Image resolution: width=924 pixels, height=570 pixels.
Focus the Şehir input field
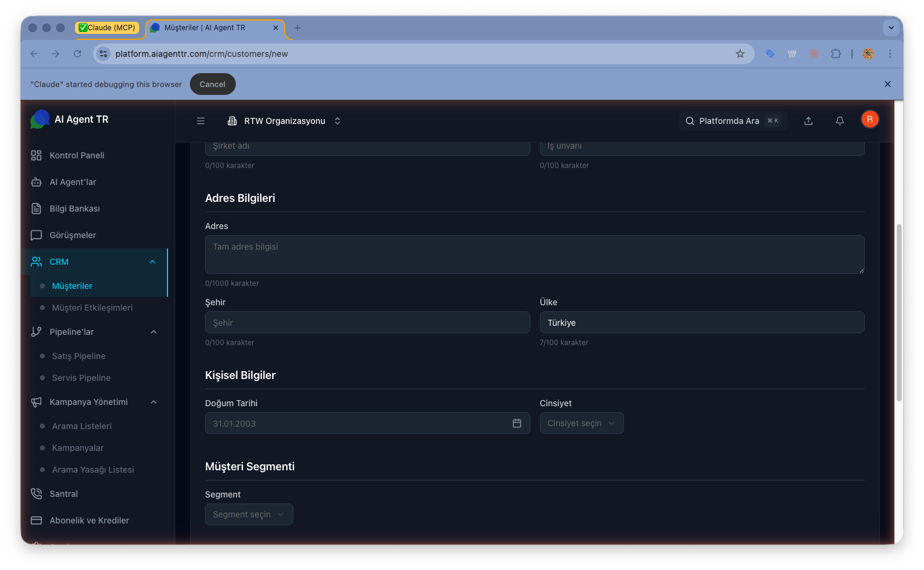pyautogui.click(x=368, y=322)
